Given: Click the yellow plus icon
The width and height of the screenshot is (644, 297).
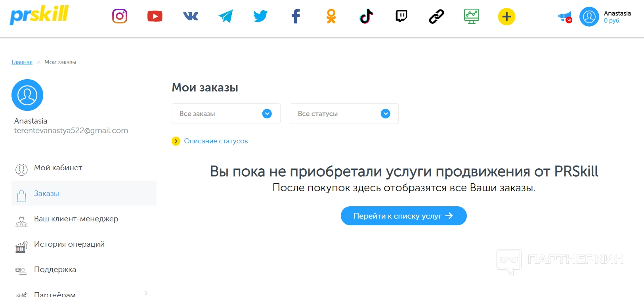Looking at the screenshot, I should click(x=506, y=17).
